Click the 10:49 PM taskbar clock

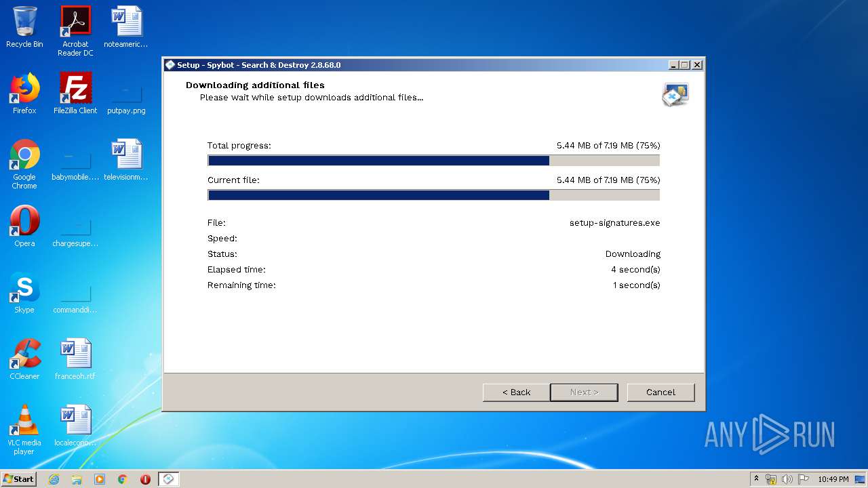[x=833, y=479]
